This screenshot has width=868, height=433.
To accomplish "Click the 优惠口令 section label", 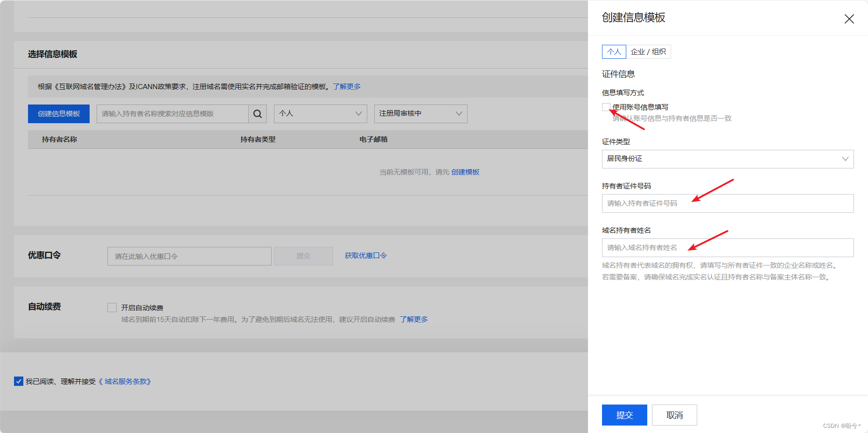I will (44, 255).
